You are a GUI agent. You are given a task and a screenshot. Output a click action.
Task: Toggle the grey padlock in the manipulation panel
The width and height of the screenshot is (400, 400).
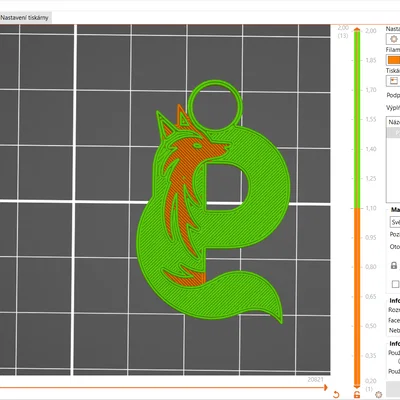pos(394,265)
